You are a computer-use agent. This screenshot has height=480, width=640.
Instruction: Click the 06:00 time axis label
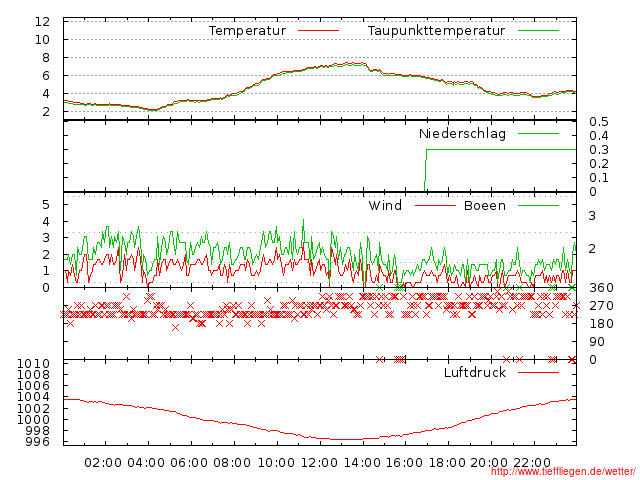tap(189, 463)
